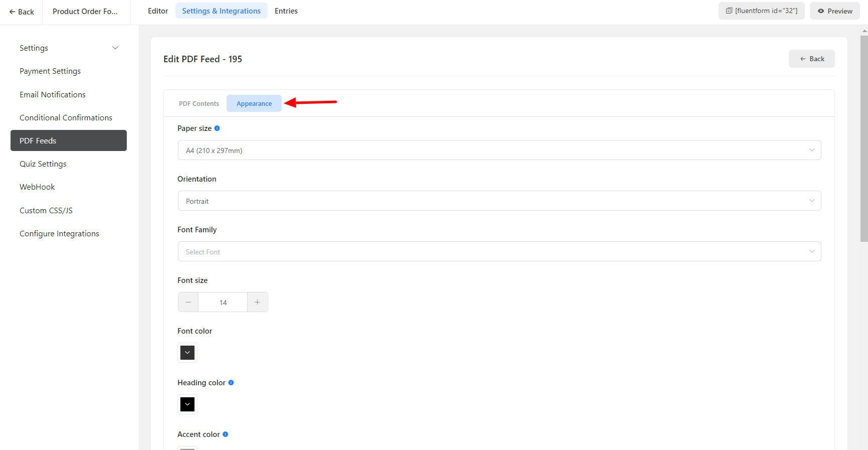
Task: Open the Entries tab
Action: click(x=286, y=11)
